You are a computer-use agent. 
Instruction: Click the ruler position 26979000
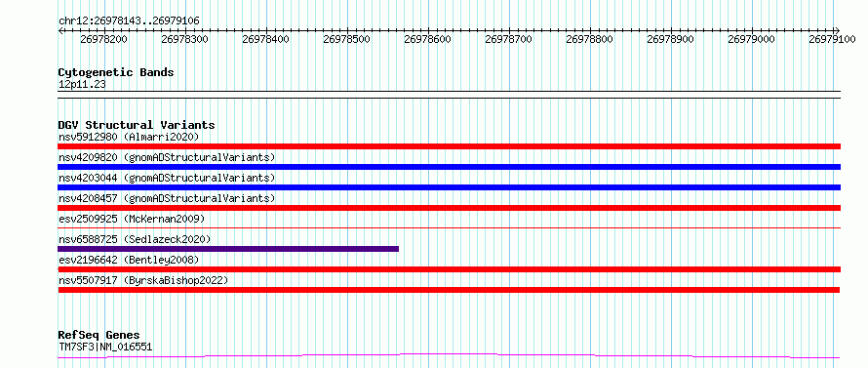pos(751,40)
